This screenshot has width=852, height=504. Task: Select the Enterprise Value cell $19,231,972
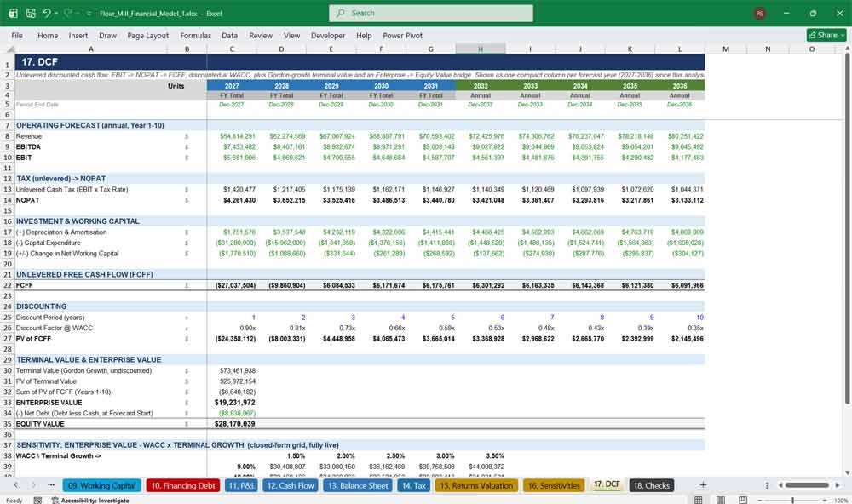(232, 403)
